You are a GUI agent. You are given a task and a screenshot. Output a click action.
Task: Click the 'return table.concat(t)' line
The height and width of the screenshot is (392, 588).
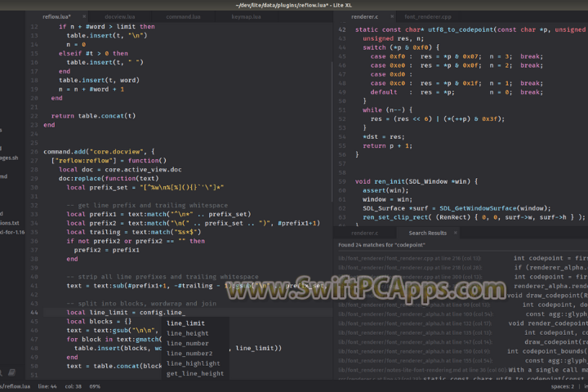coord(93,116)
